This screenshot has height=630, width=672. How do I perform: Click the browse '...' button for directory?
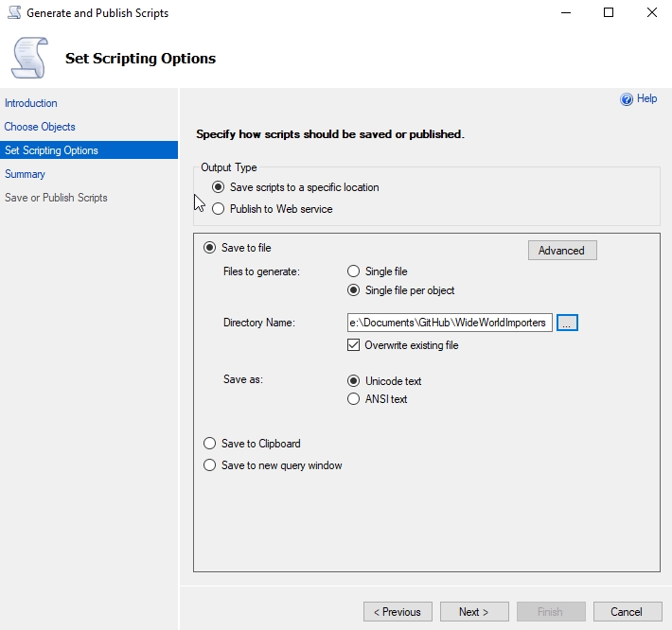click(567, 323)
